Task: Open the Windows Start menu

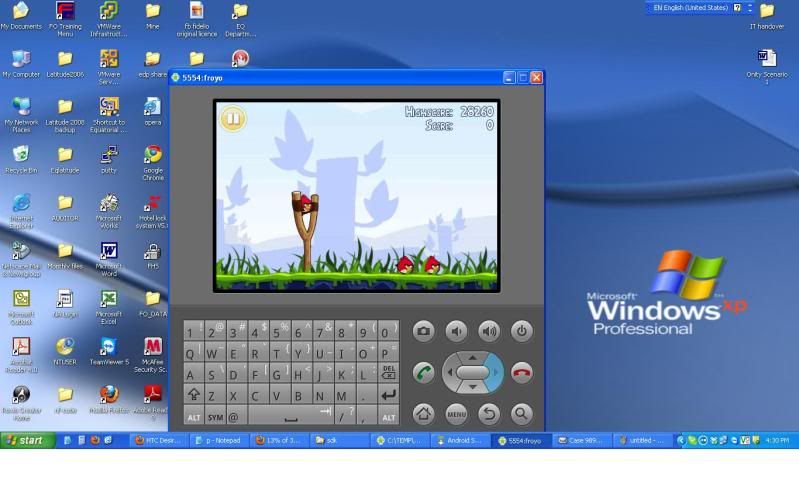Action: (x=26, y=440)
